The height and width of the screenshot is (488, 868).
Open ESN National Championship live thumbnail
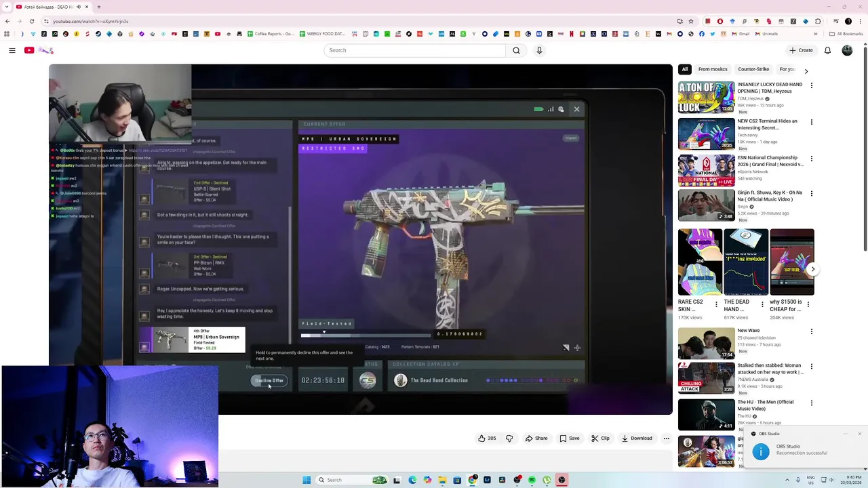pos(706,170)
